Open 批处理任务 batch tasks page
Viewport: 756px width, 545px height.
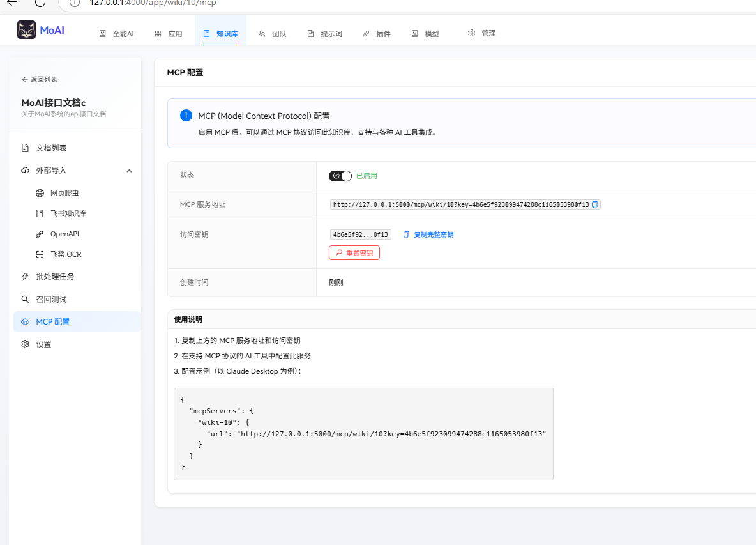coord(55,277)
